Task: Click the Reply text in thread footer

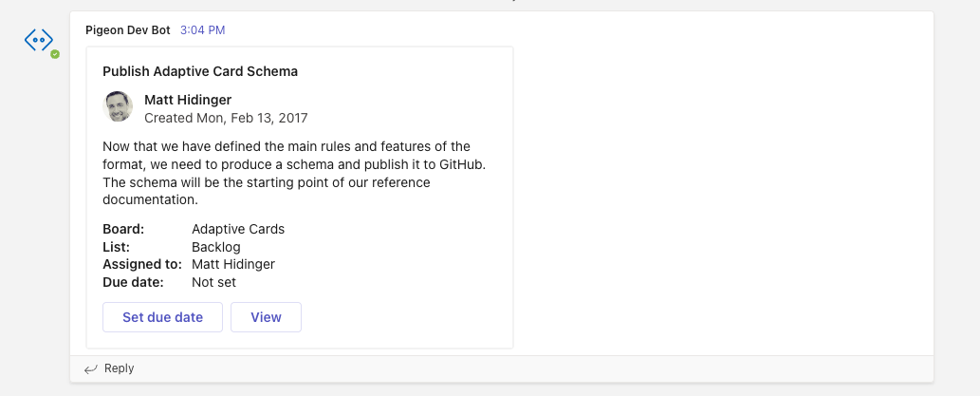Action: pos(120,368)
